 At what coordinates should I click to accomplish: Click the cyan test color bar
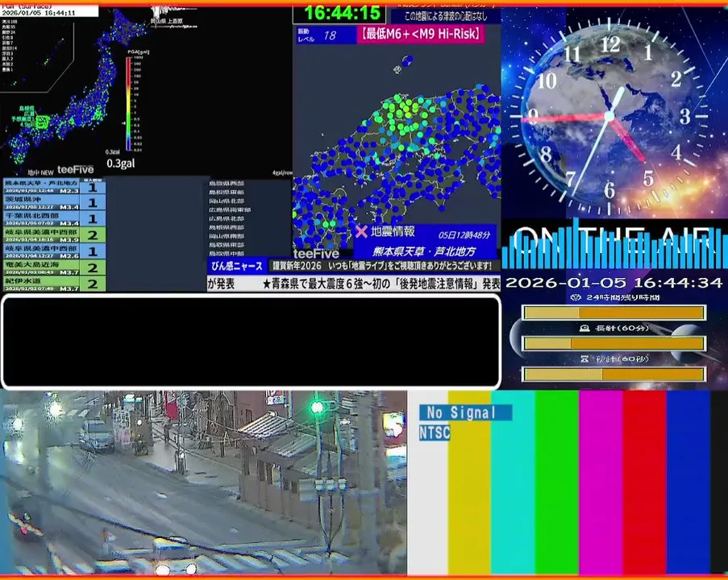513,483
